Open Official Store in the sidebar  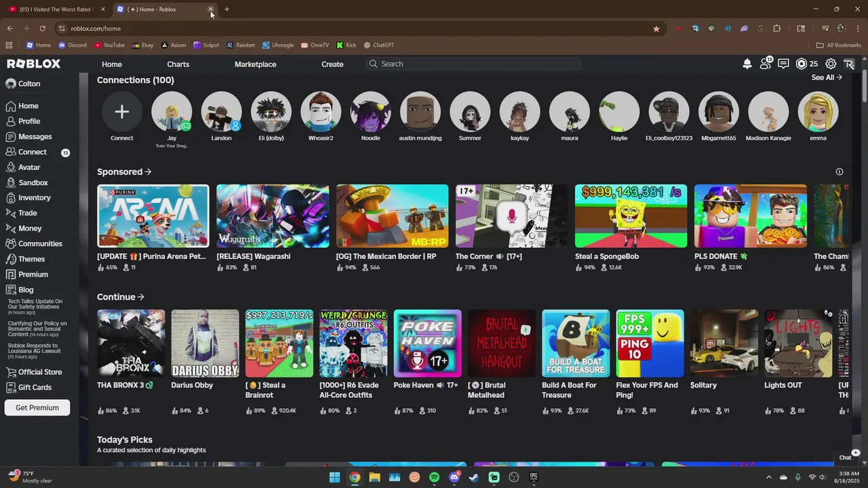40,372
